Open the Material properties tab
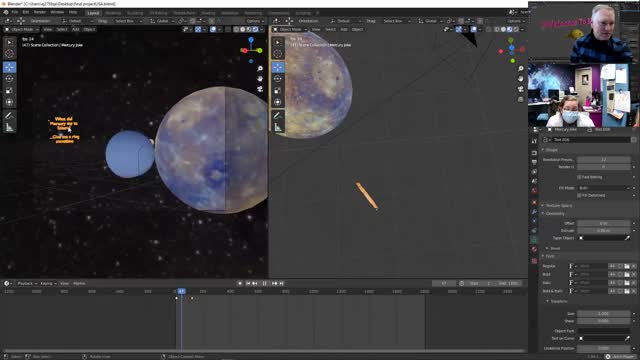640x360 pixels. pos(534,249)
